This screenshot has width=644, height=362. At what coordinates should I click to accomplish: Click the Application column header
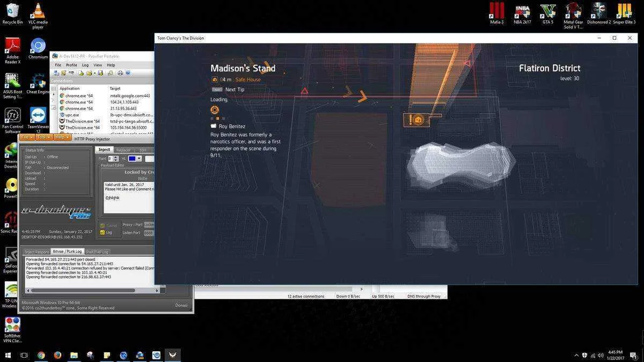(x=69, y=88)
